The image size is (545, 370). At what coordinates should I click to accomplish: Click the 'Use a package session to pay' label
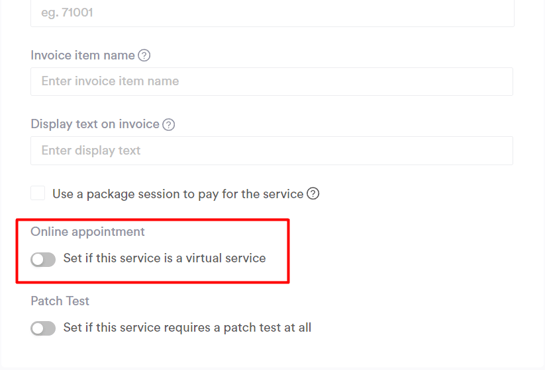click(x=178, y=194)
